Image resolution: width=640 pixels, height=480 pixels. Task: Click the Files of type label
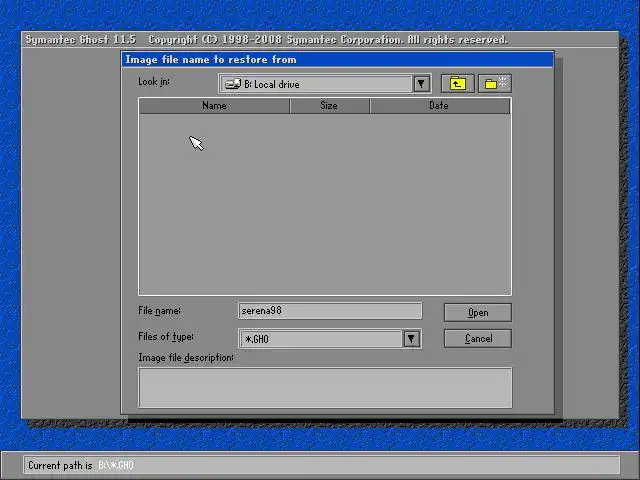pos(166,337)
